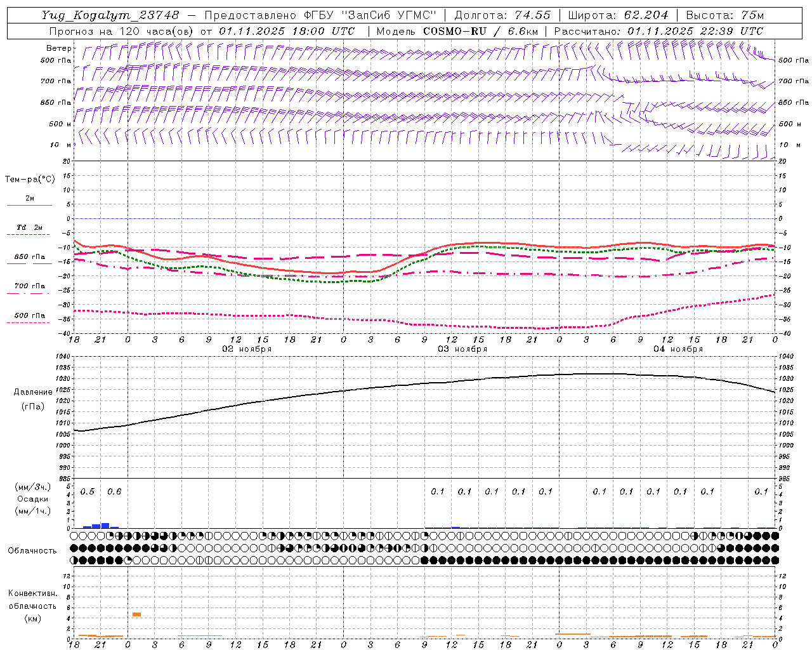Click the (гПа) unit label under Давление
812x650 pixels.
pyautogui.click(x=33, y=406)
